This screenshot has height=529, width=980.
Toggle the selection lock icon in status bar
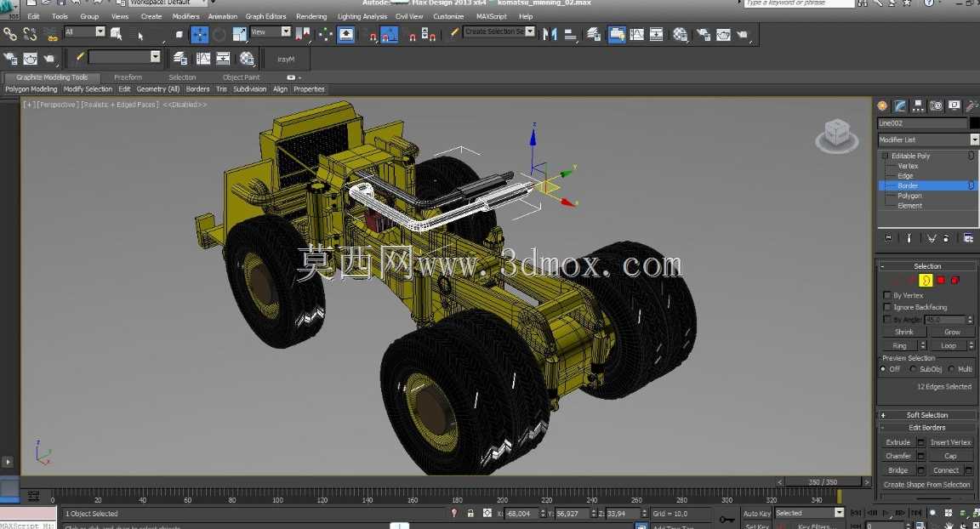pyautogui.click(x=470, y=514)
